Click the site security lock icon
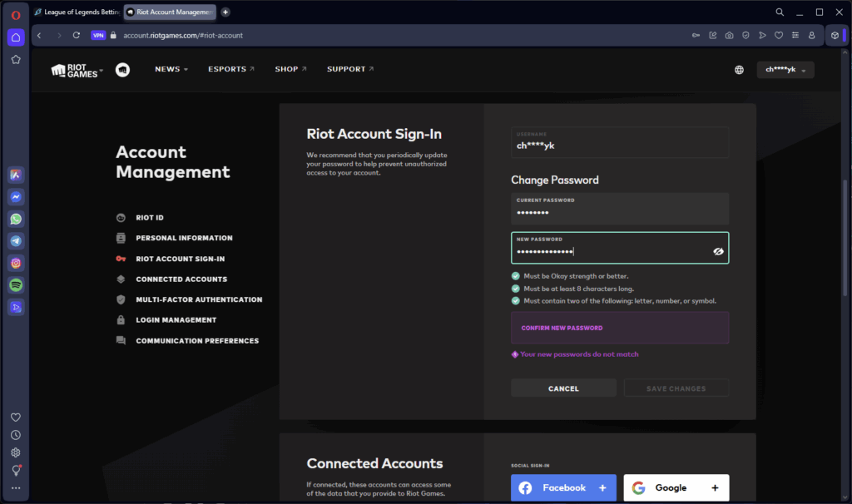The width and height of the screenshot is (852, 504). pyautogui.click(x=113, y=35)
